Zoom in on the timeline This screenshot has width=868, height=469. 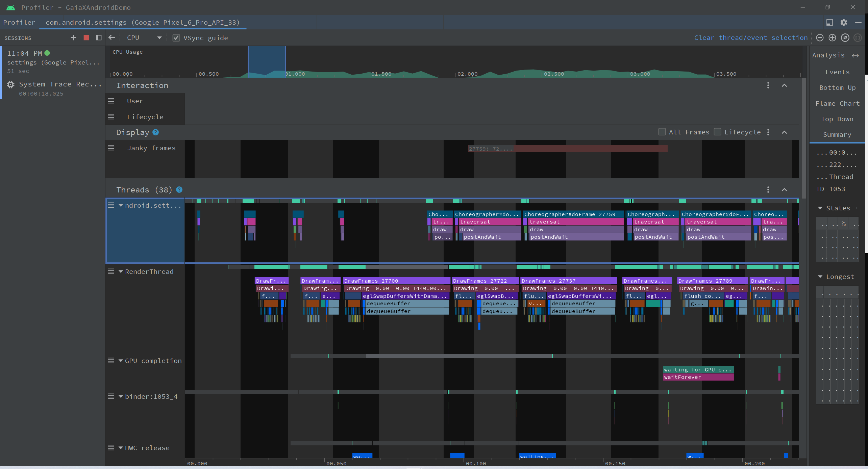pyautogui.click(x=832, y=38)
